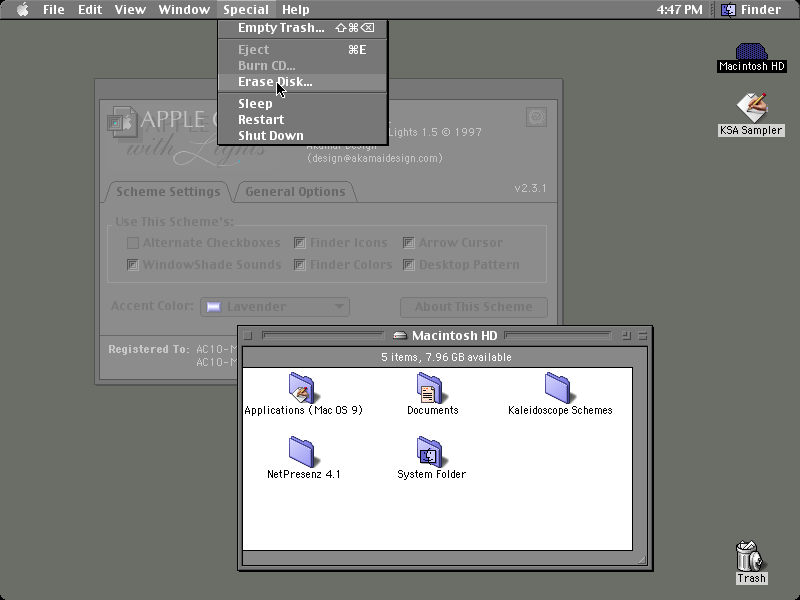Click the help icon in Kaleidoscope window
The width and height of the screenshot is (800, 600).
click(x=536, y=117)
